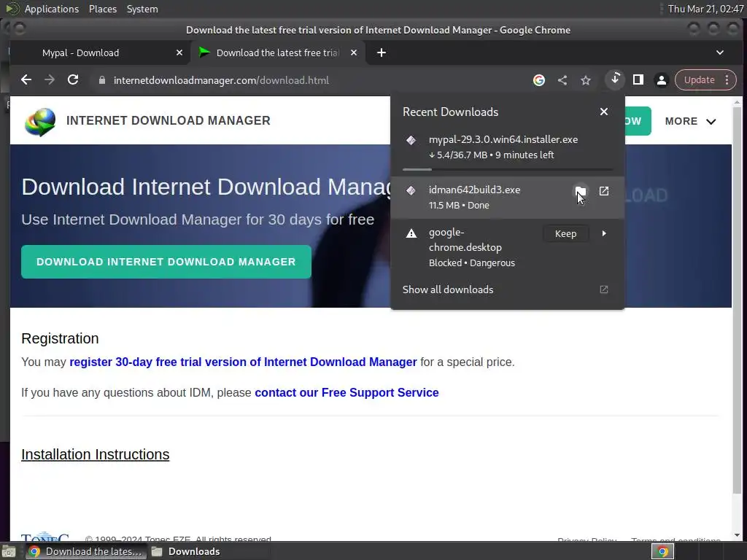This screenshot has width=747, height=560.
Task: Click the clock showing Thu Mar 21, 02:47
Action: (x=705, y=9)
